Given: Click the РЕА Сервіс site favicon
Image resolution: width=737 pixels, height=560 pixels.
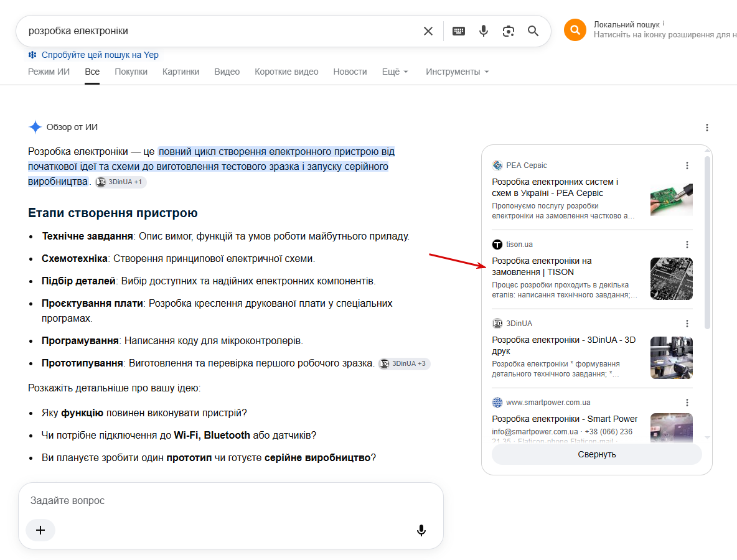Looking at the screenshot, I should 497,166.
